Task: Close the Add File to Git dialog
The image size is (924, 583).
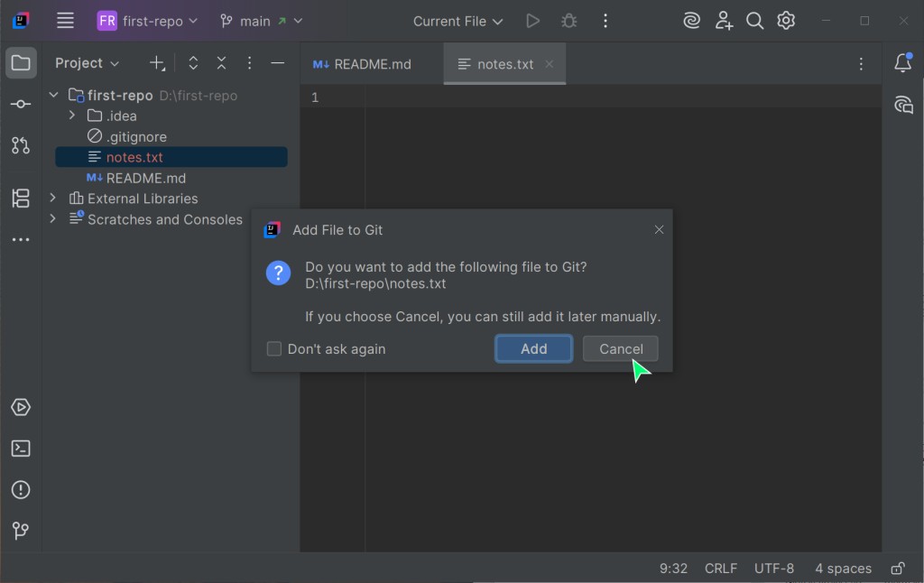Action: coord(659,230)
